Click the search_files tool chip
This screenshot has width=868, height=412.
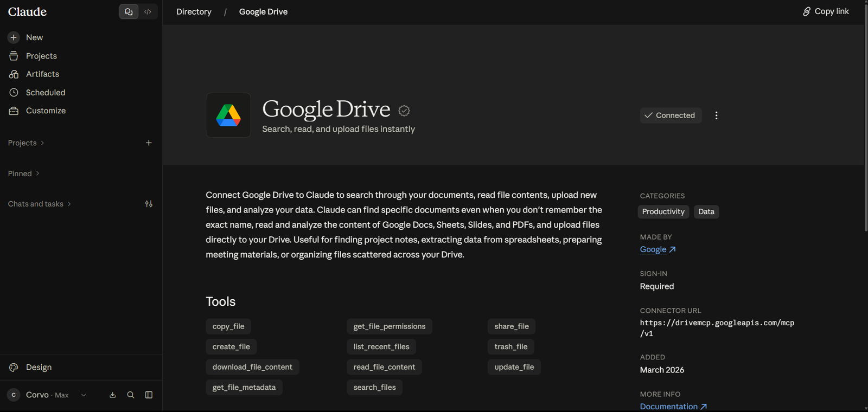[374, 388]
